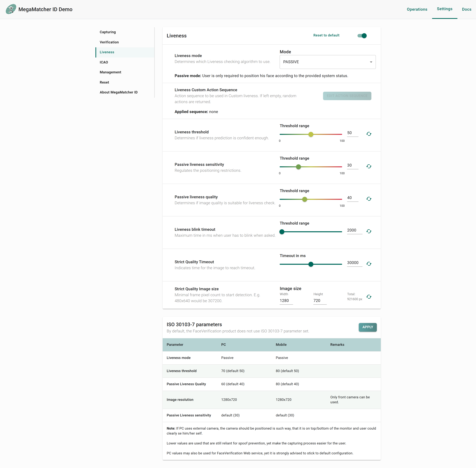Select Liveness in the settings sidebar
Screen dimensions: 476x468
pos(125,52)
